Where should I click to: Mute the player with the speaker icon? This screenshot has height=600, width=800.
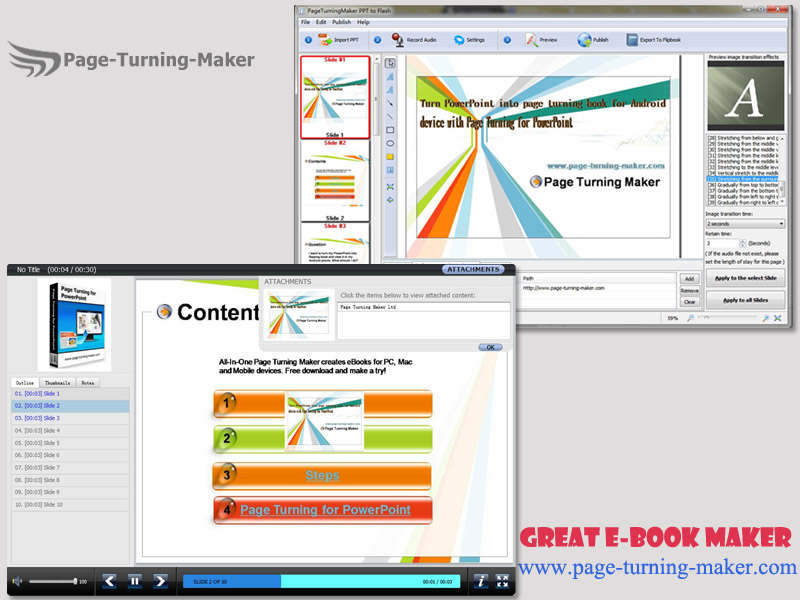click(17, 581)
